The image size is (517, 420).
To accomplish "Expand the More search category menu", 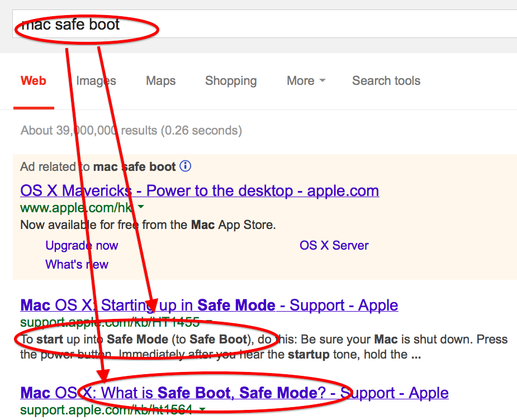I will click(x=306, y=81).
